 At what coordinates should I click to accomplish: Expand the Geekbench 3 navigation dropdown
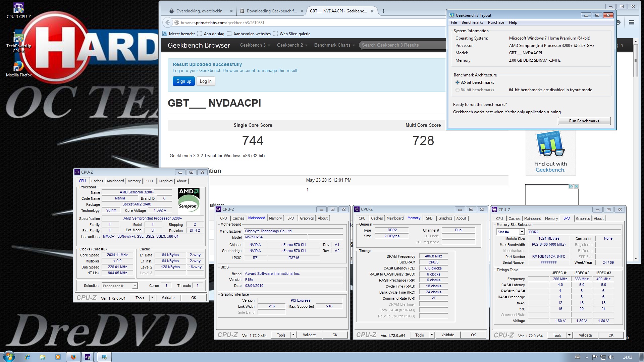coord(255,45)
